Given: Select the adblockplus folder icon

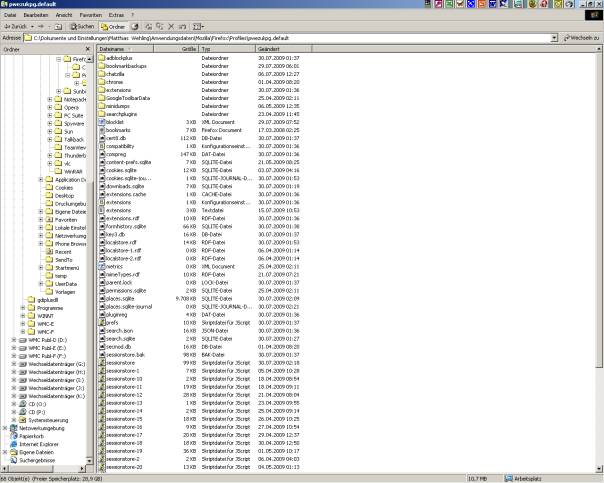Looking at the screenshot, I should [102, 58].
